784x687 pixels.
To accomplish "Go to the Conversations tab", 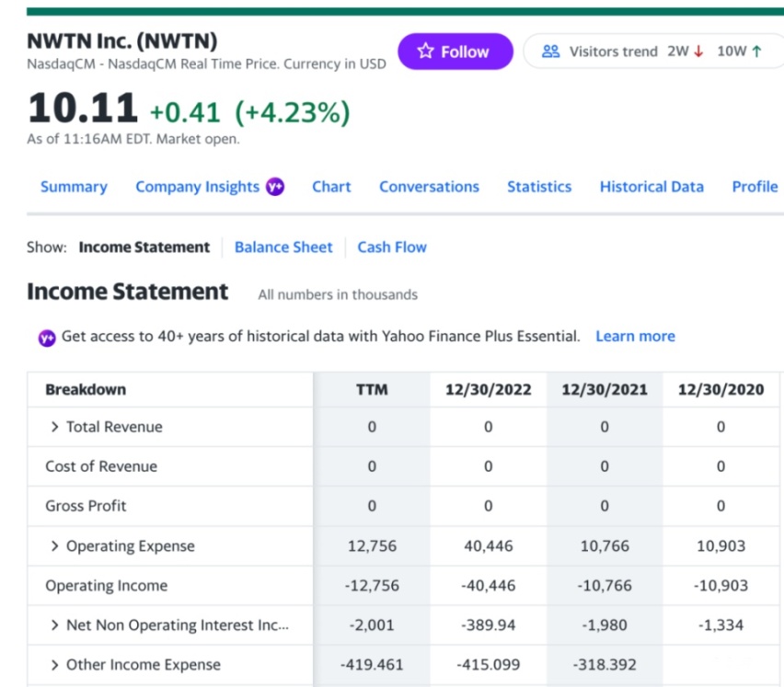I will [x=429, y=187].
